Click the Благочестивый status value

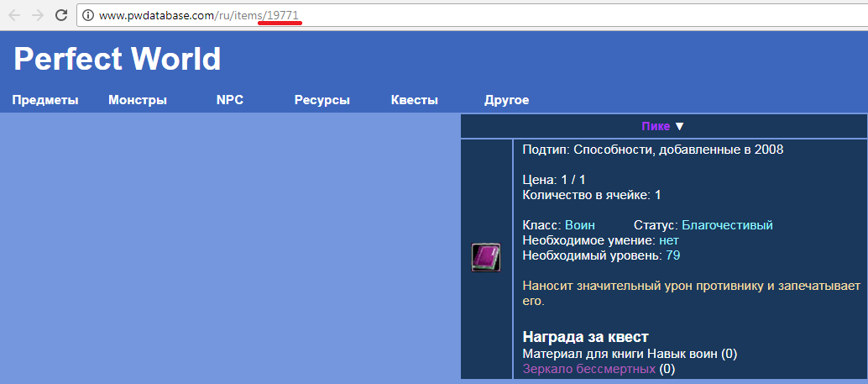coord(728,225)
